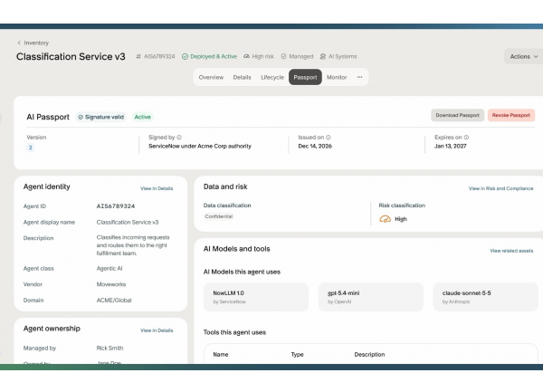Image resolution: width=543 pixels, height=392 pixels.
Task: Click 'ServiceNow under Acme Corp authority' text
Action: coord(200,146)
